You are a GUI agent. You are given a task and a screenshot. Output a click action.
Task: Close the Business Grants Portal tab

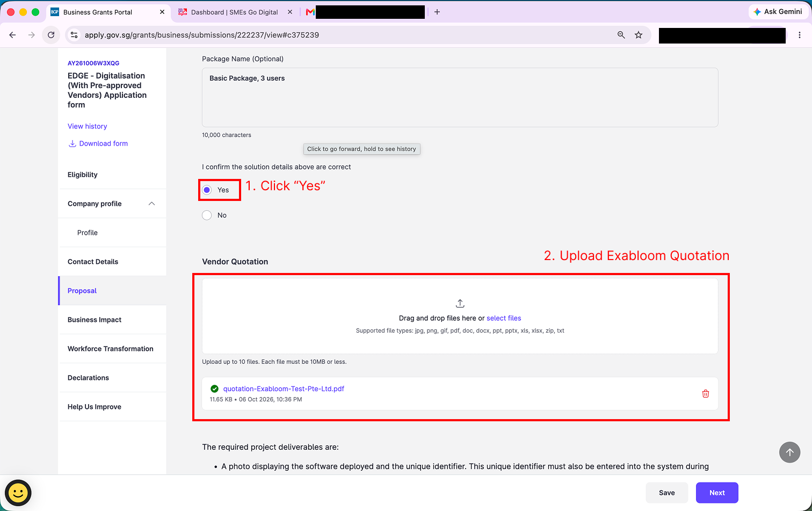tap(162, 12)
